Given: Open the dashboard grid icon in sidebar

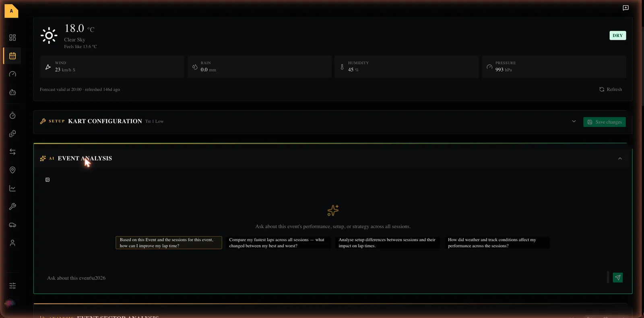Looking at the screenshot, I should point(12,37).
